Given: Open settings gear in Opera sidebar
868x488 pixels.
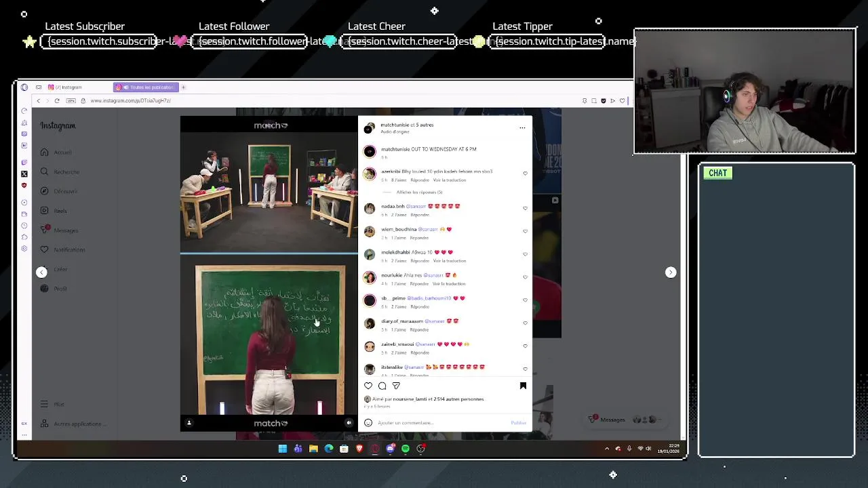Looking at the screenshot, I should pos(24,249).
